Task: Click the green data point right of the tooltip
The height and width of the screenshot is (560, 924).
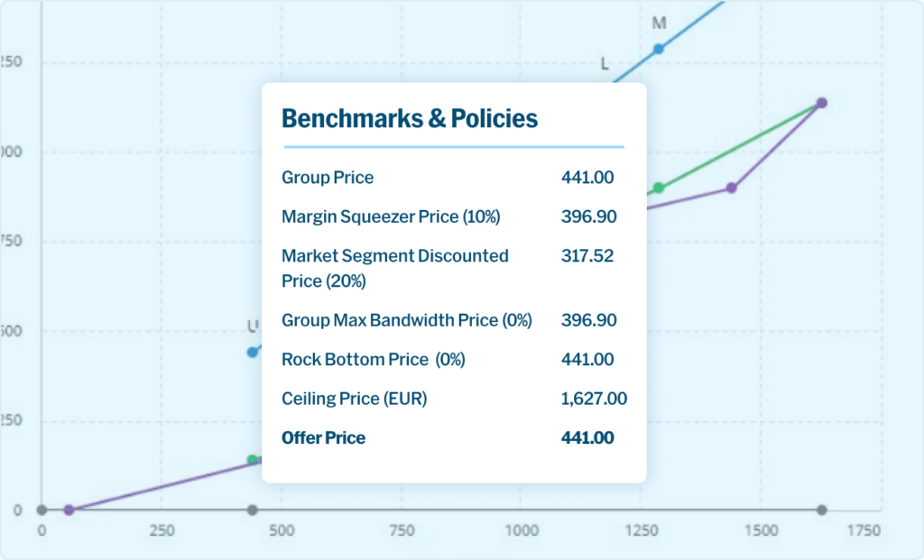Action: (x=659, y=188)
